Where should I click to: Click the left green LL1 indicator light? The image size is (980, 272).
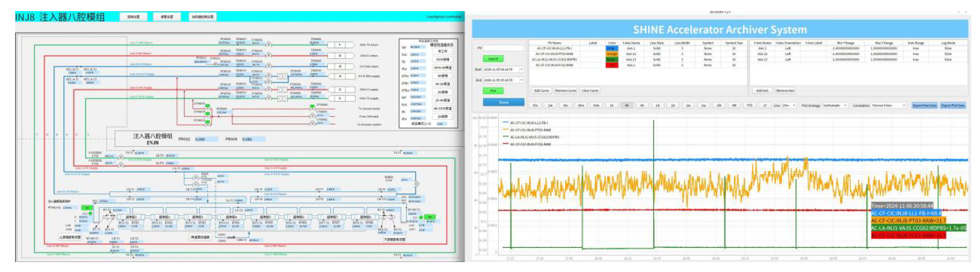point(90,213)
